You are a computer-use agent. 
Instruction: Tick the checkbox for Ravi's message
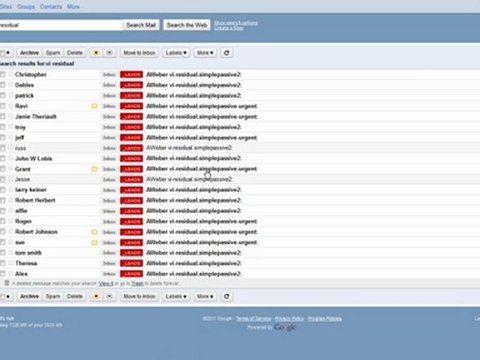click(2, 106)
